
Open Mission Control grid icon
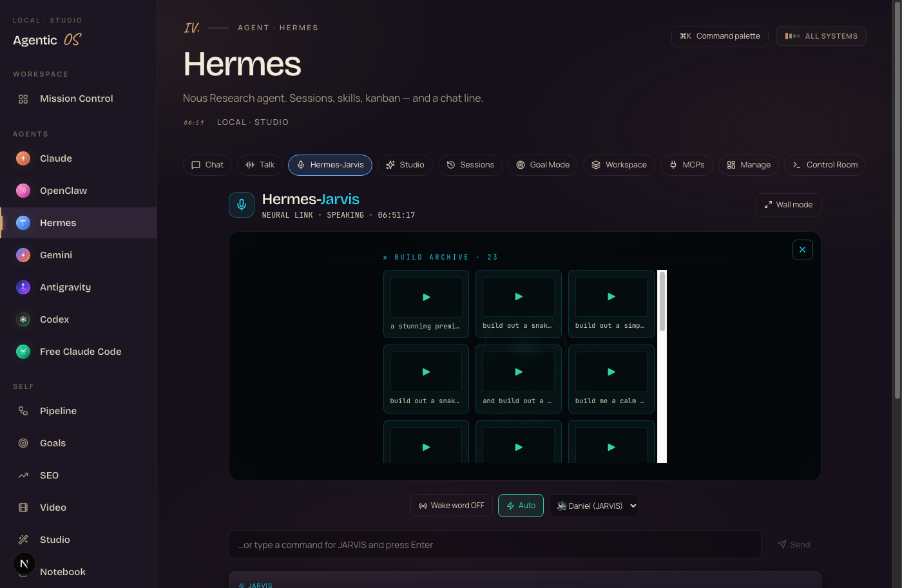(x=23, y=99)
